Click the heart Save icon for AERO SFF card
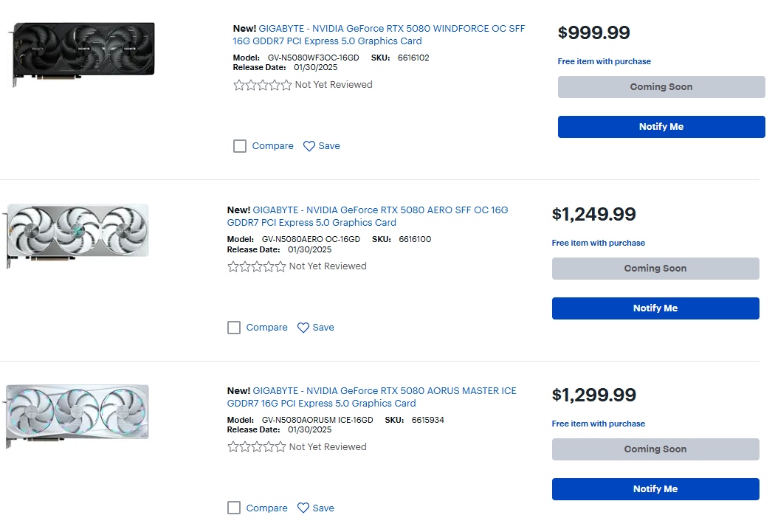 point(303,328)
